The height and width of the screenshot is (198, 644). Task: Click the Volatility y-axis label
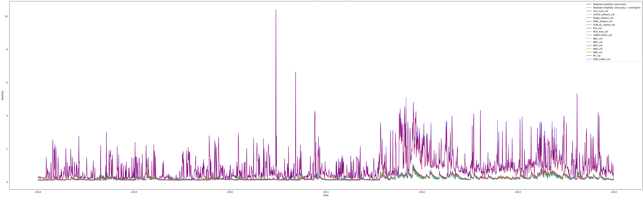point(3,95)
